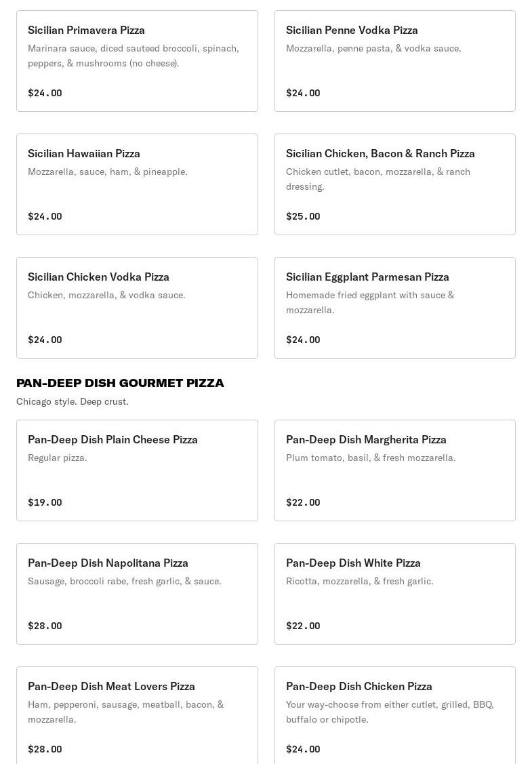The width and height of the screenshot is (532, 764).
Task: Click the "Chicago style. Deep crust." subtitle
Action: (73, 401)
